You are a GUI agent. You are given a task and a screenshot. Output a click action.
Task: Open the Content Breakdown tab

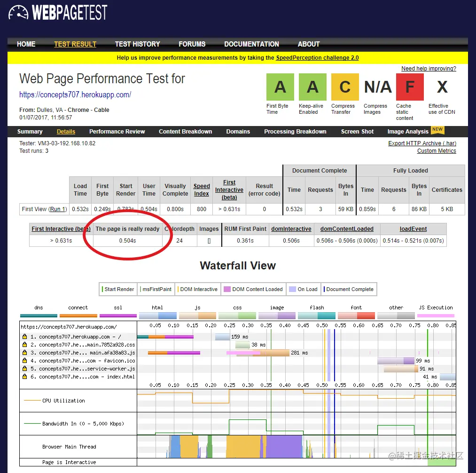[x=186, y=132]
